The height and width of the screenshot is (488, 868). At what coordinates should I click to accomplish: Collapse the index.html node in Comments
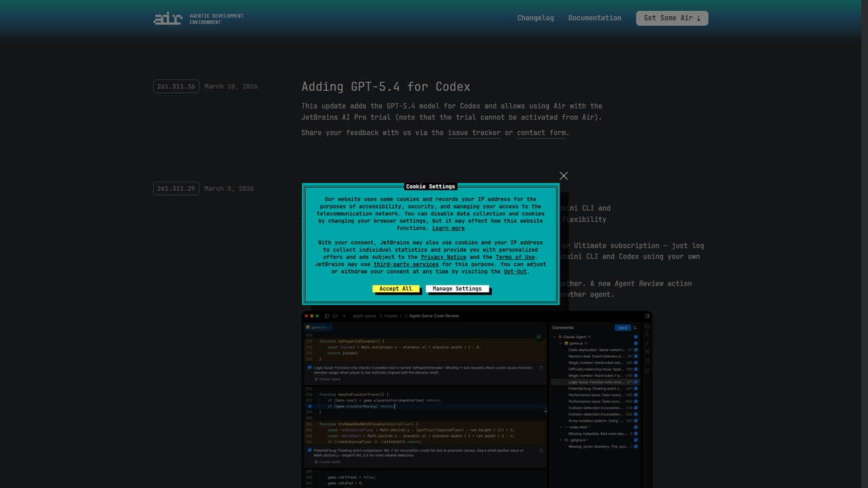[561, 427]
